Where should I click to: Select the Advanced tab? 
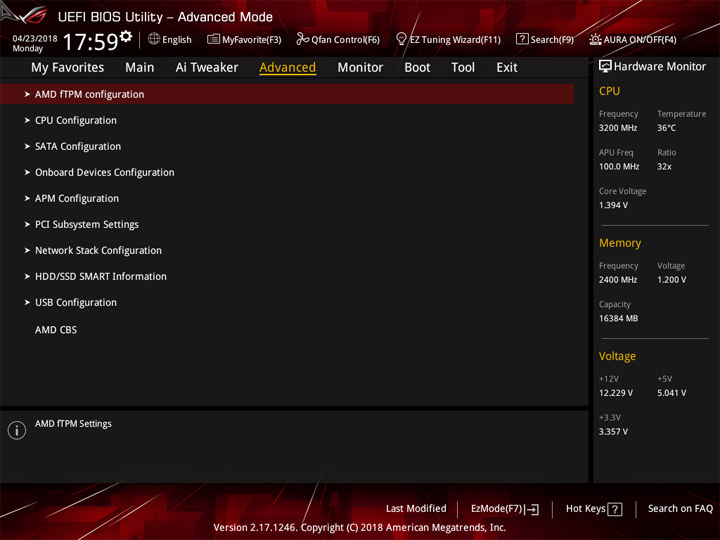coord(287,68)
